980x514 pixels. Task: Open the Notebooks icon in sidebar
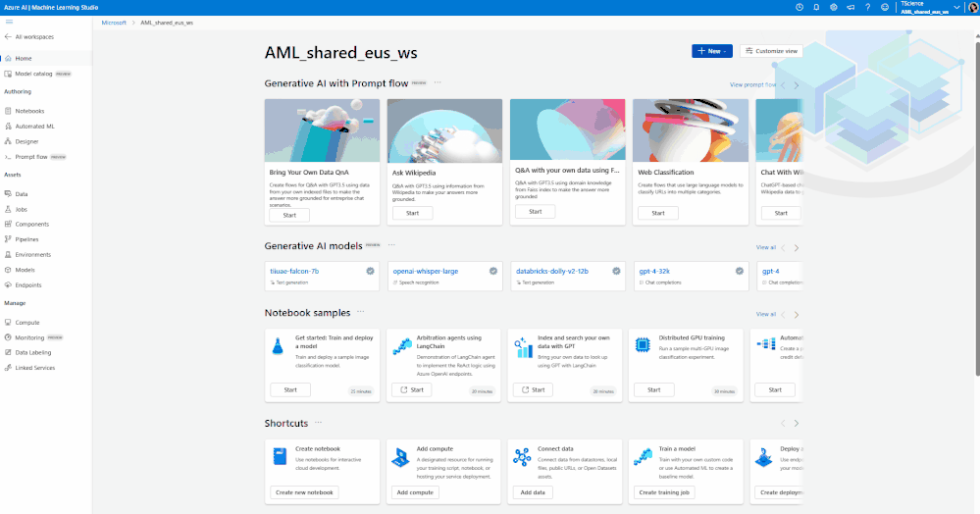8,111
